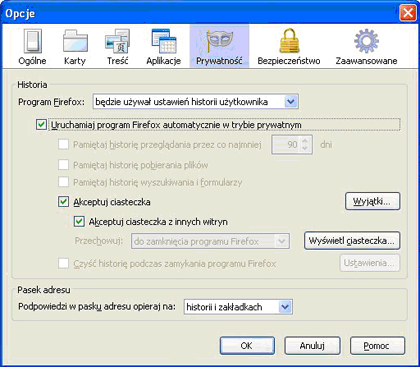The height and width of the screenshot is (367, 420).
Task: Toggle Czyść historię podczas zamykania programu Firefox
Action: pyautogui.click(x=64, y=263)
